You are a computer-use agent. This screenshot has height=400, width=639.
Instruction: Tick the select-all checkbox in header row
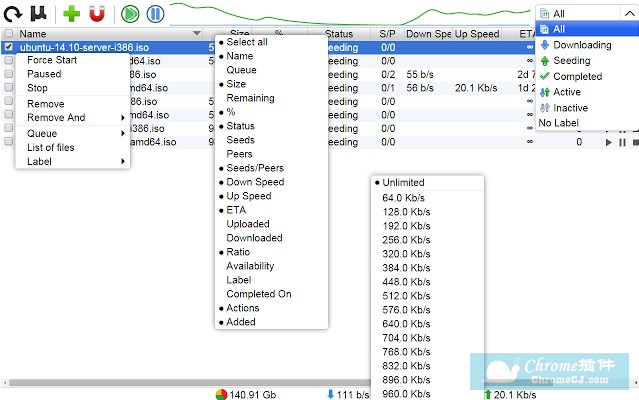pos(9,33)
